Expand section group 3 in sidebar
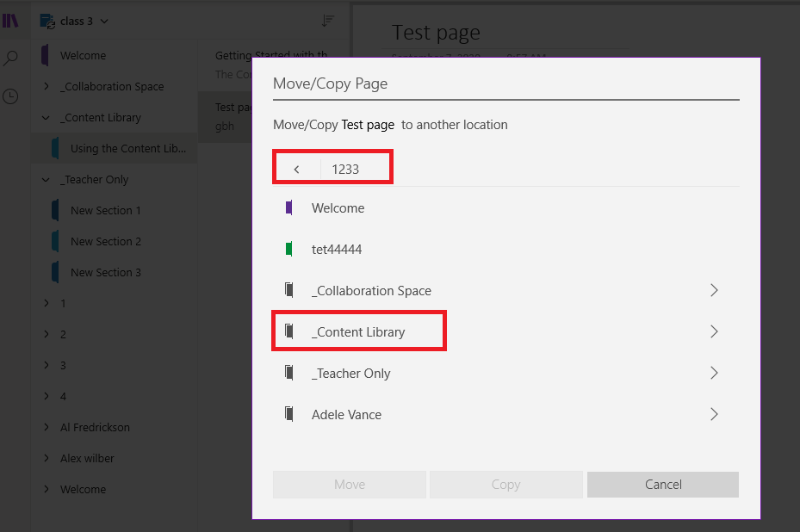 [47, 365]
